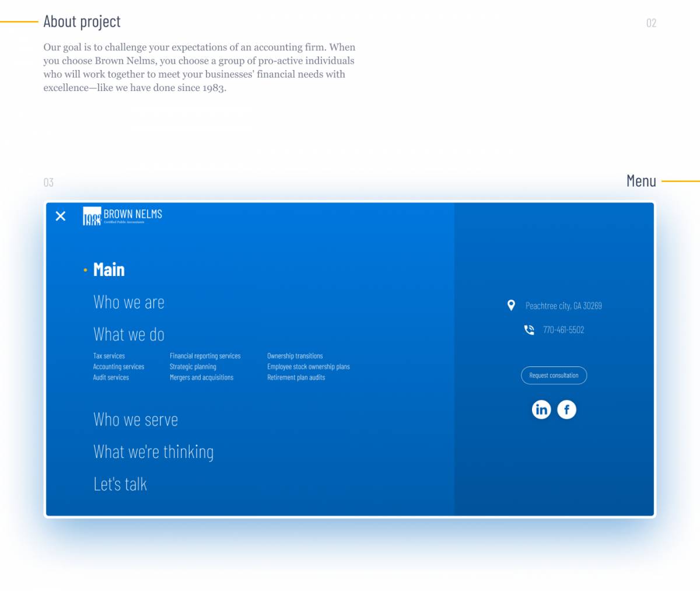Open the Tax services link
This screenshot has width=700, height=591.
pyautogui.click(x=109, y=356)
